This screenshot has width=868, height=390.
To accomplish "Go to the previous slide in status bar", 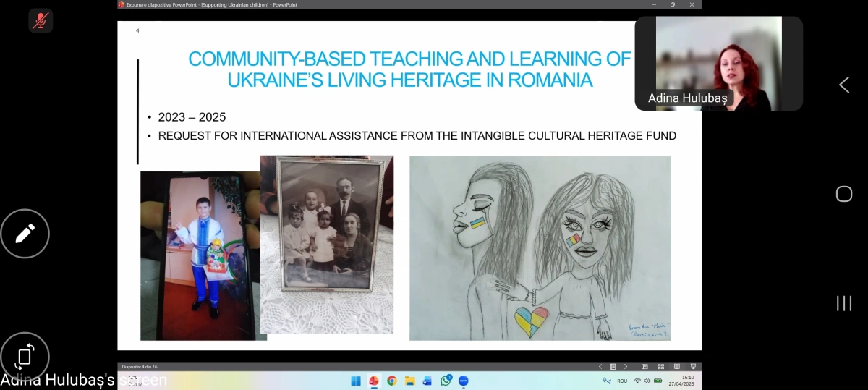I will [x=600, y=367].
